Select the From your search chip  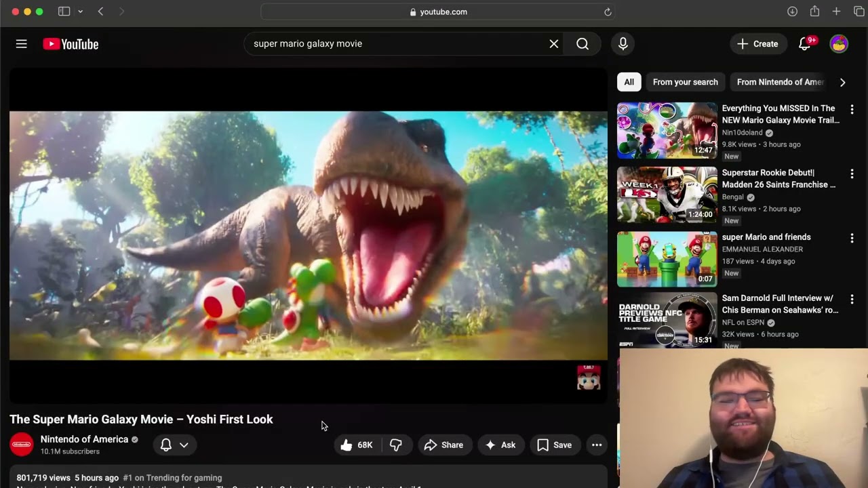(x=686, y=82)
